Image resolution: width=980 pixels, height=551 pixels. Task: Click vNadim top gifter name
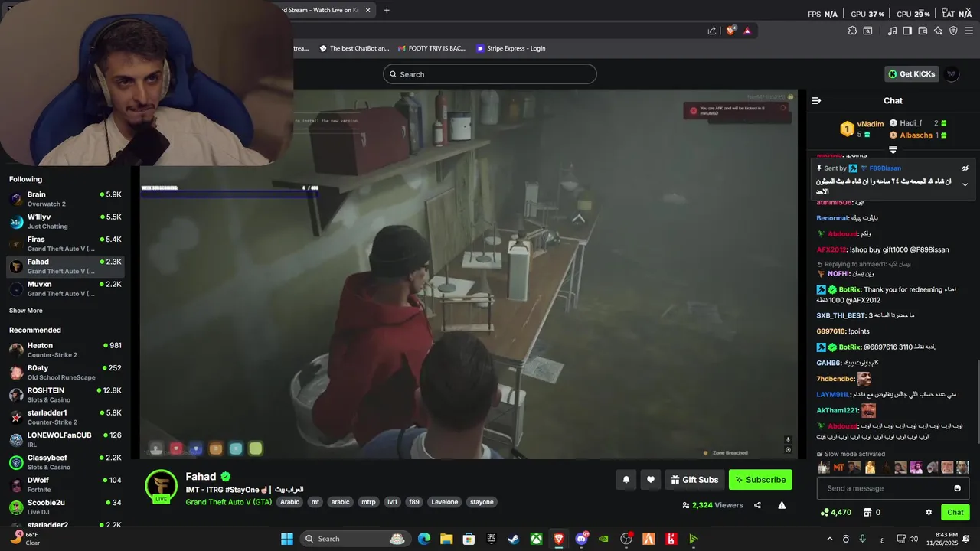[871, 124]
